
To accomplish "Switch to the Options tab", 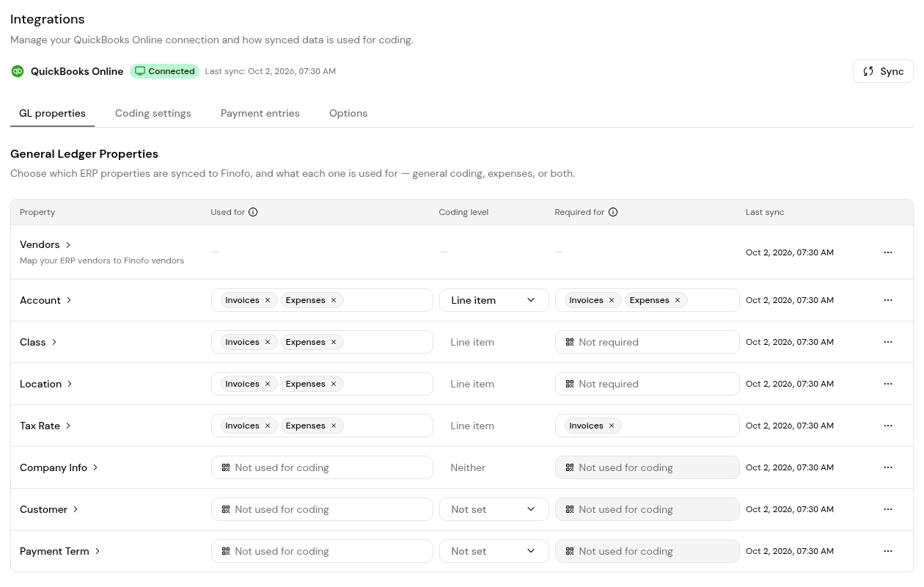I will point(348,113).
